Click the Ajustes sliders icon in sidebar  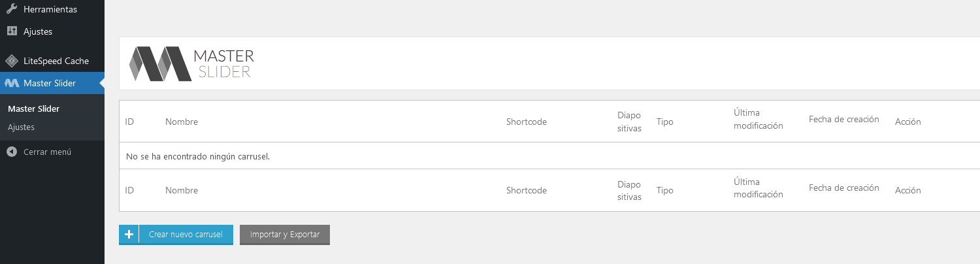(x=12, y=31)
